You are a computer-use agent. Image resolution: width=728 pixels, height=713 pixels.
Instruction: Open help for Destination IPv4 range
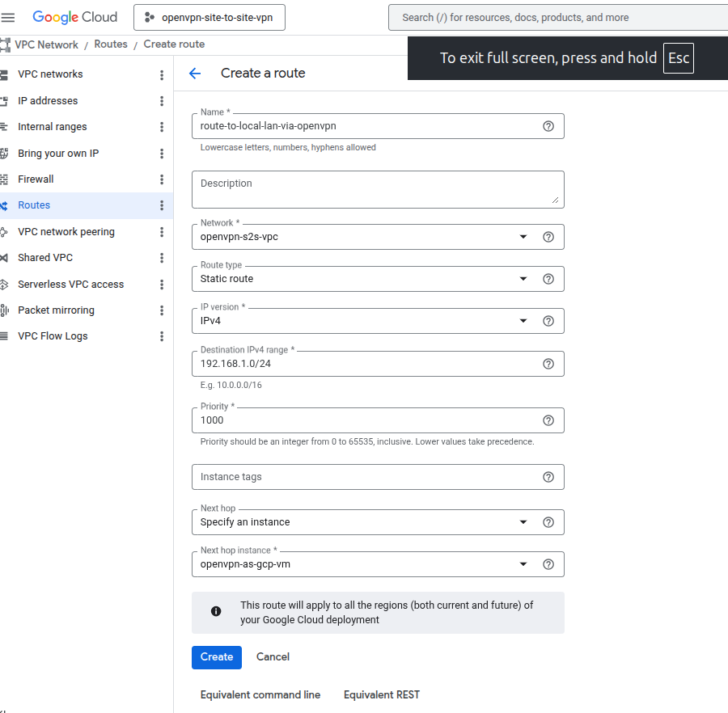point(548,364)
